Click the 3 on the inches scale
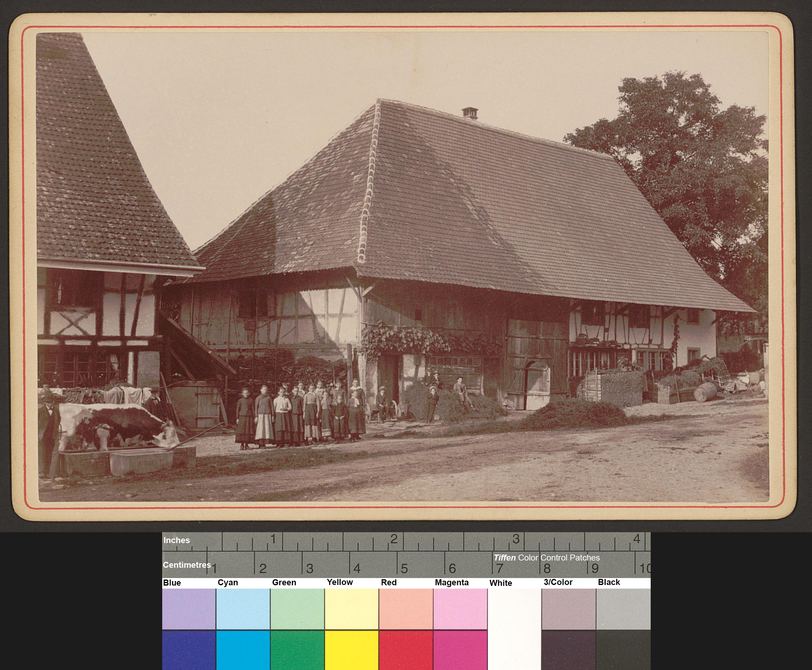Image resolution: width=812 pixels, height=670 pixels. 516,539
